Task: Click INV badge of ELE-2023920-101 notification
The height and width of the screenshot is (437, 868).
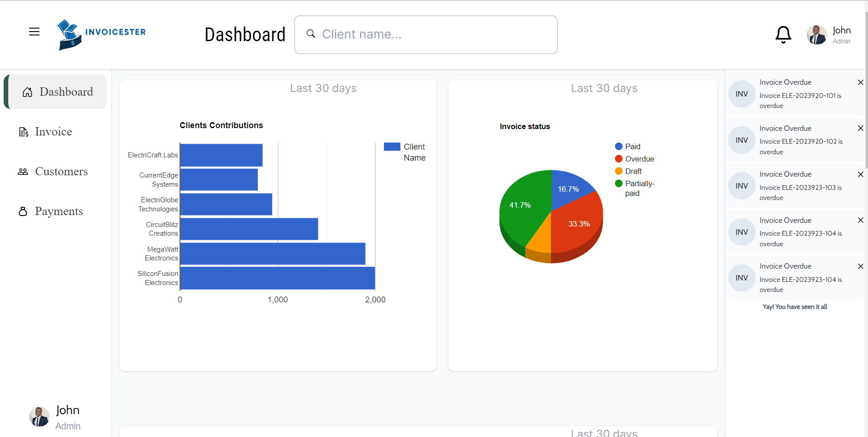Action: click(742, 94)
